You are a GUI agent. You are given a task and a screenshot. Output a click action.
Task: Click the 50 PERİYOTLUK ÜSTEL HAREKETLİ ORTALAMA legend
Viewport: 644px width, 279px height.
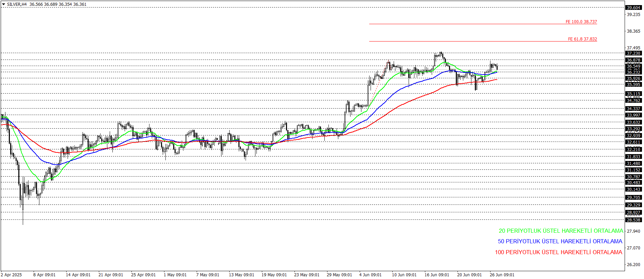point(560,241)
